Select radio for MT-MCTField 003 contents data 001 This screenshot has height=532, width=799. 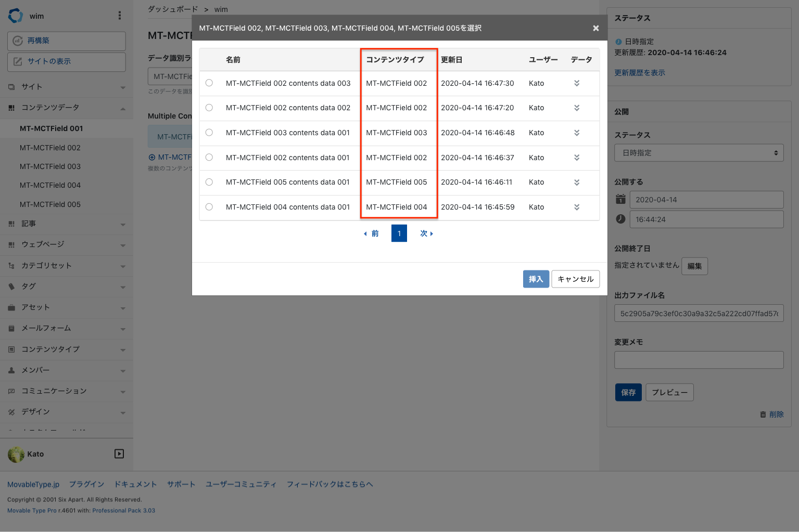click(209, 133)
